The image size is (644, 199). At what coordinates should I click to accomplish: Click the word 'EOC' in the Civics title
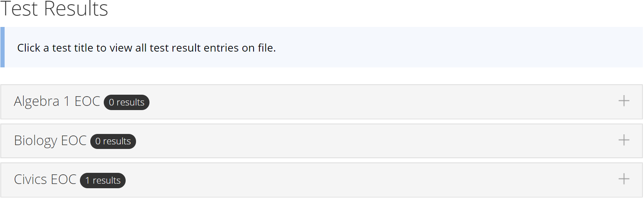[63, 179]
